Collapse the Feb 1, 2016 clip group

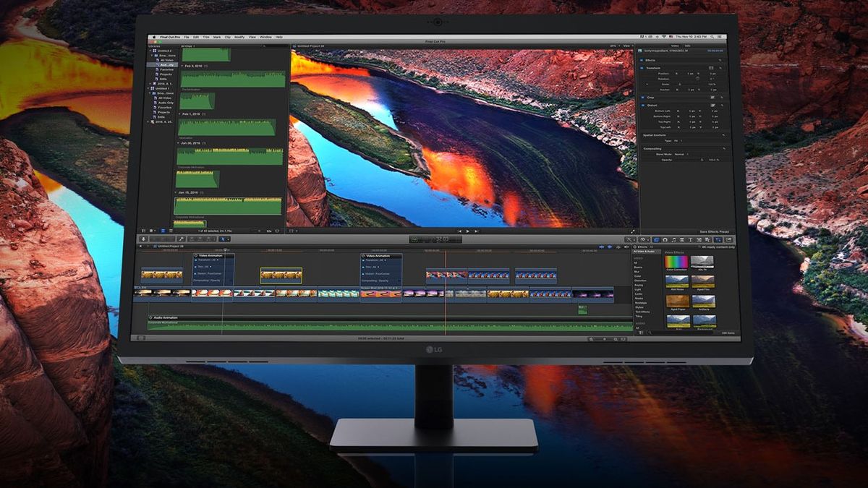[x=179, y=114]
